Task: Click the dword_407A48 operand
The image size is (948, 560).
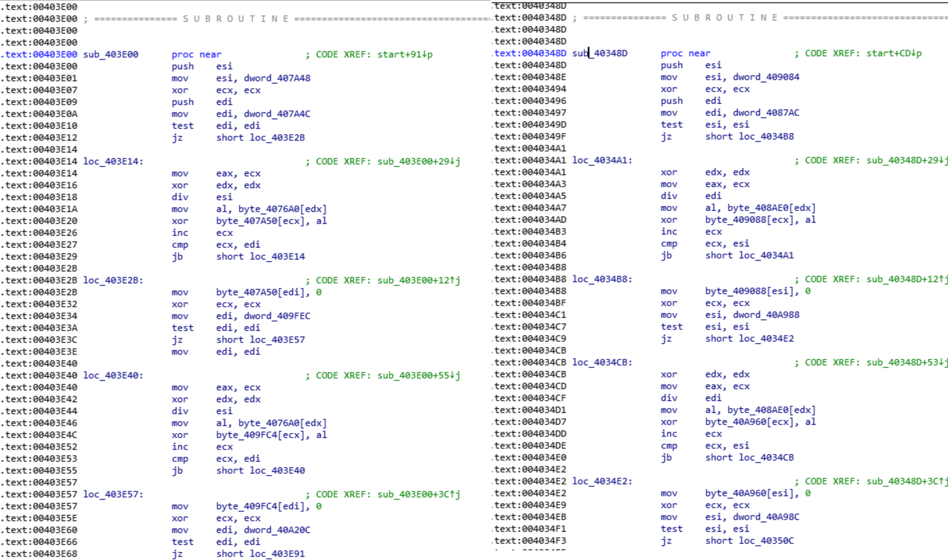Action: tap(277, 78)
